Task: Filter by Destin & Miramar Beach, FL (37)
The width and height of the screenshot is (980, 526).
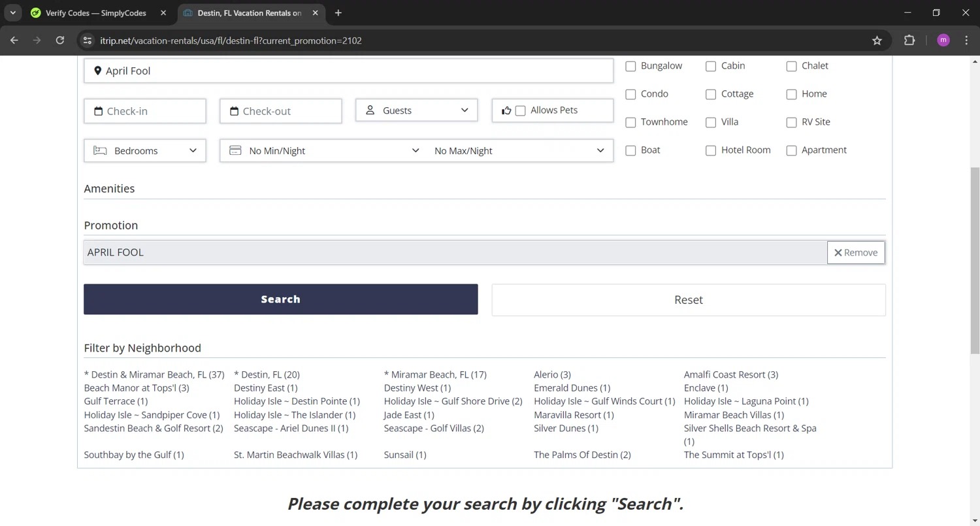Action: [154, 374]
